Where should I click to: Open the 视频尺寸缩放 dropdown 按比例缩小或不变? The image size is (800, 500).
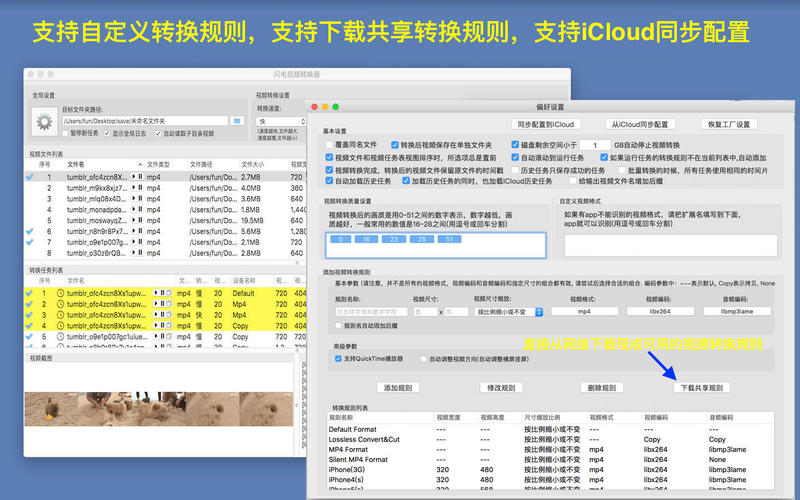pyautogui.click(x=509, y=311)
